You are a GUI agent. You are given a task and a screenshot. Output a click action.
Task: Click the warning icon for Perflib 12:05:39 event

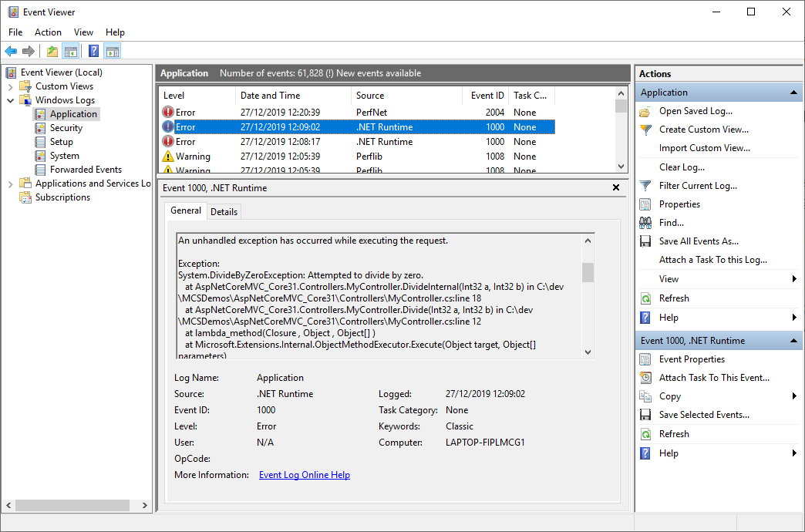168,156
